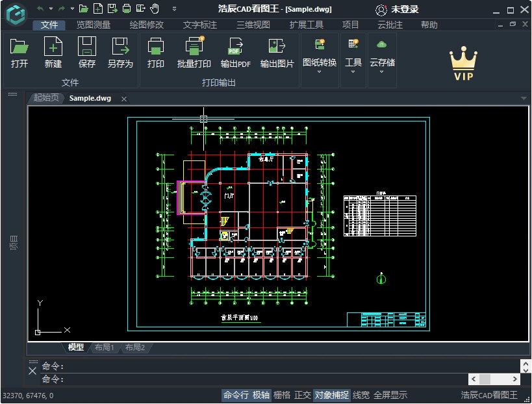Open the 扩展工具 ribbon tab

coord(307,25)
